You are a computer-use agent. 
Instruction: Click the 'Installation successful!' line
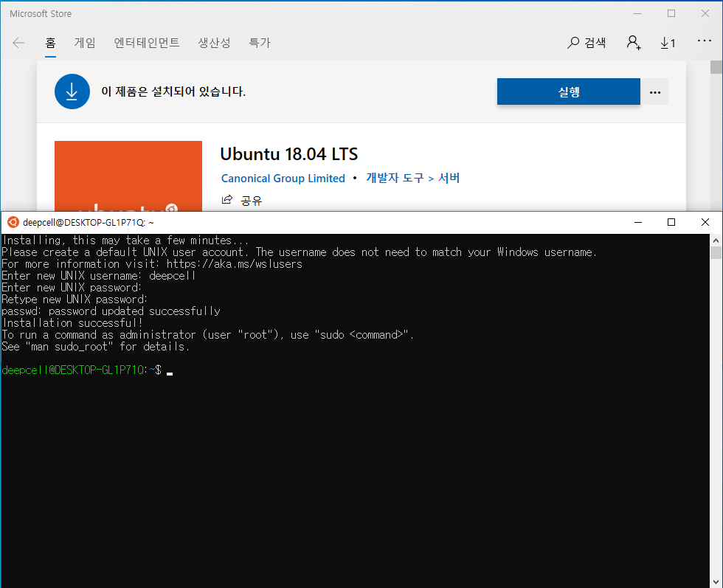click(72, 323)
